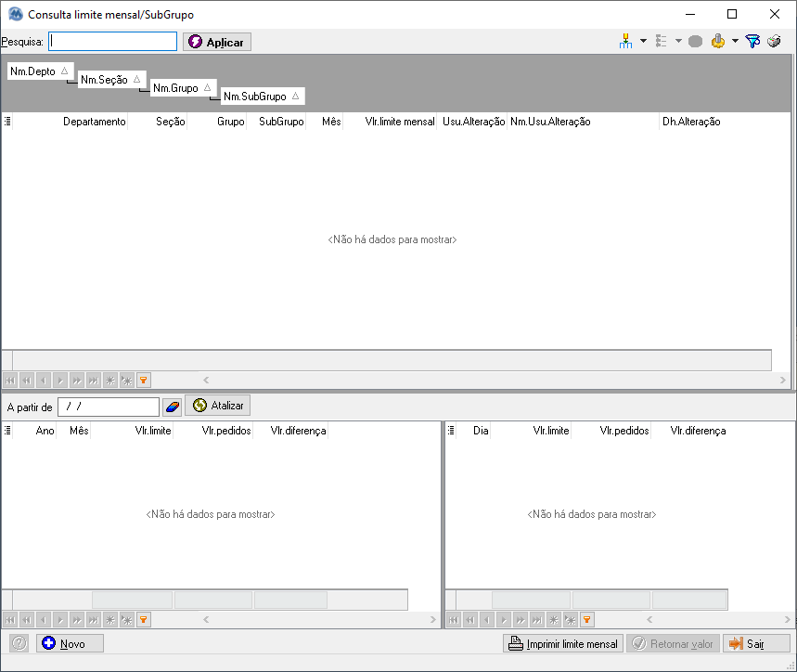The width and height of the screenshot is (797, 672).
Task: Toggle sort on the Nm.Depto group header
Action: click(40, 71)
